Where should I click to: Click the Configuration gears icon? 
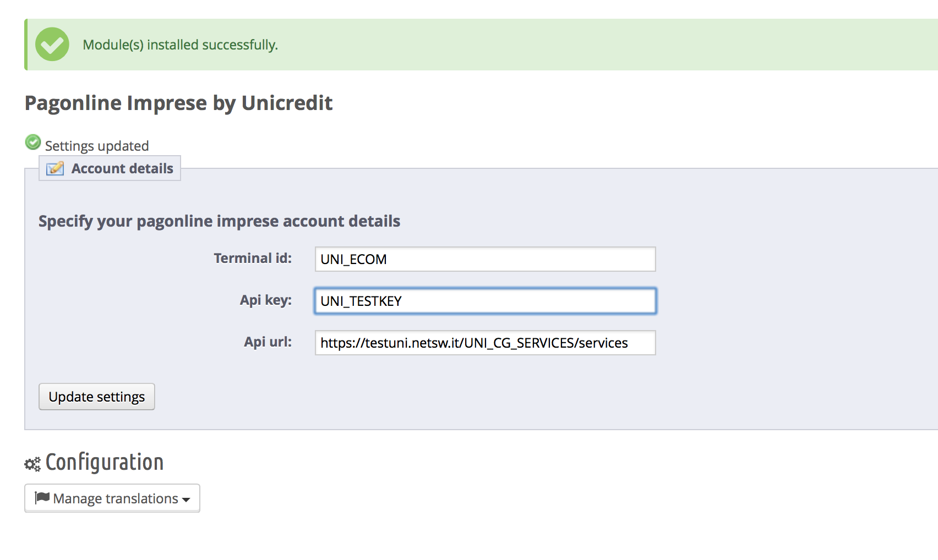(32, 464)
